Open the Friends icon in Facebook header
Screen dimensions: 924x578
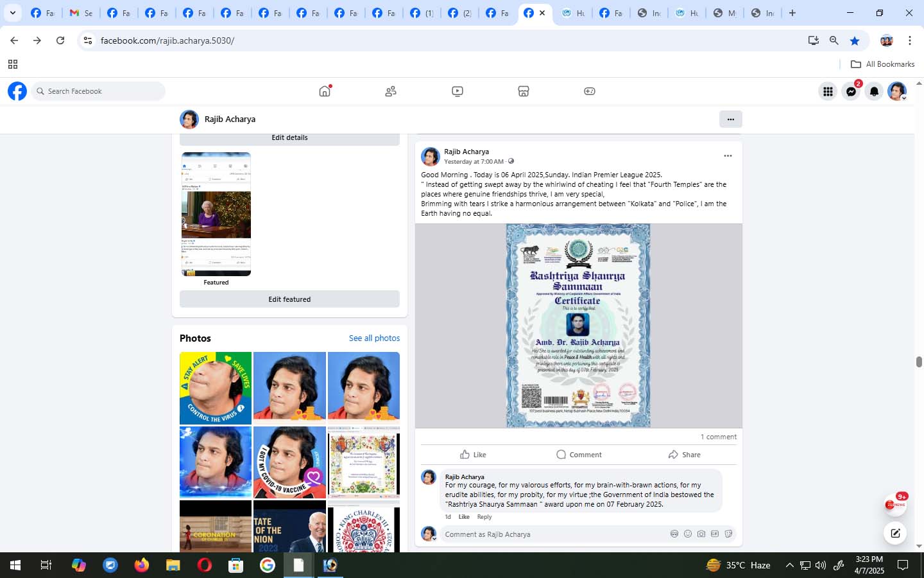pos(391,91)
